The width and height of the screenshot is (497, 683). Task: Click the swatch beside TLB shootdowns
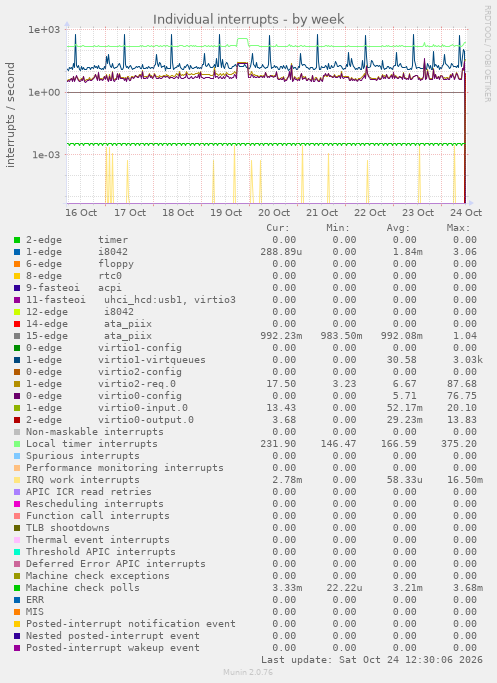click(x=17, y=528)
